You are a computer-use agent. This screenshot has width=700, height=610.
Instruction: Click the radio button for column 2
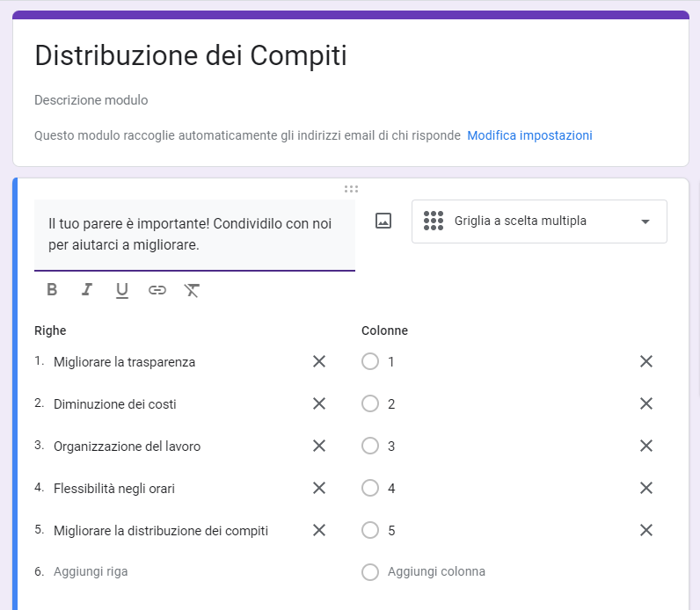pos(370,403)
